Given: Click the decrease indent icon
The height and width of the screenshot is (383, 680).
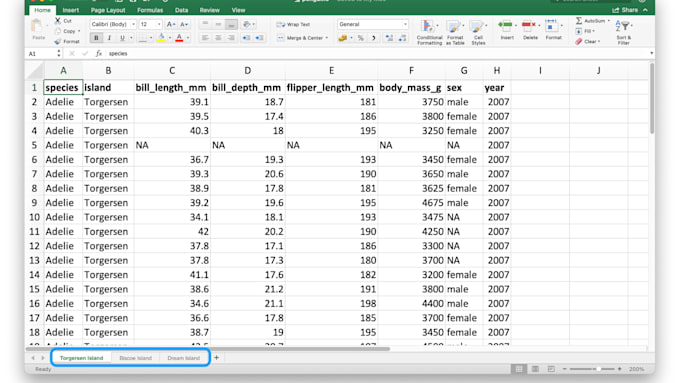Looking at the screenshot, I should [246, 38].
